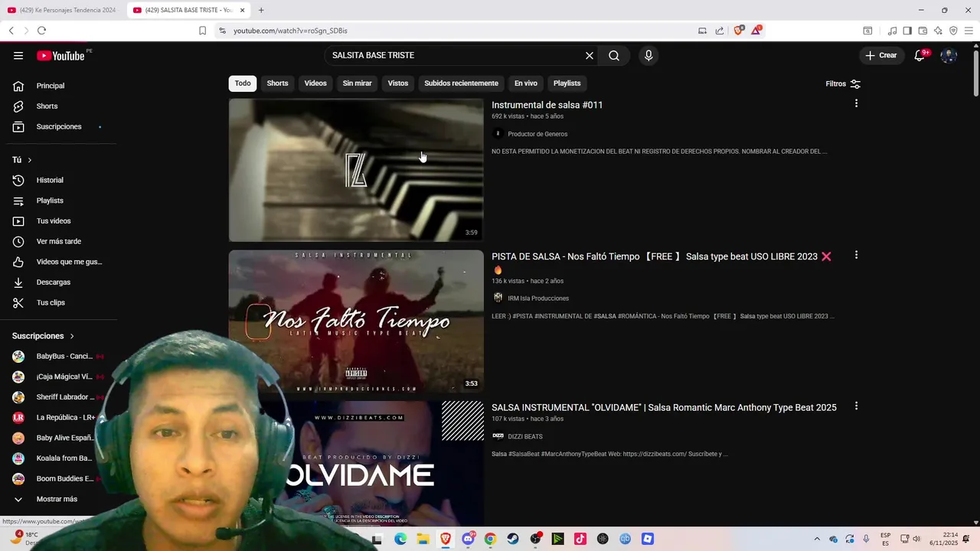This screenshot has height=551, width=980.
Task: Open the YouTube hamburger guide menu
Action: pyautogui.click(x=18, y=55)
